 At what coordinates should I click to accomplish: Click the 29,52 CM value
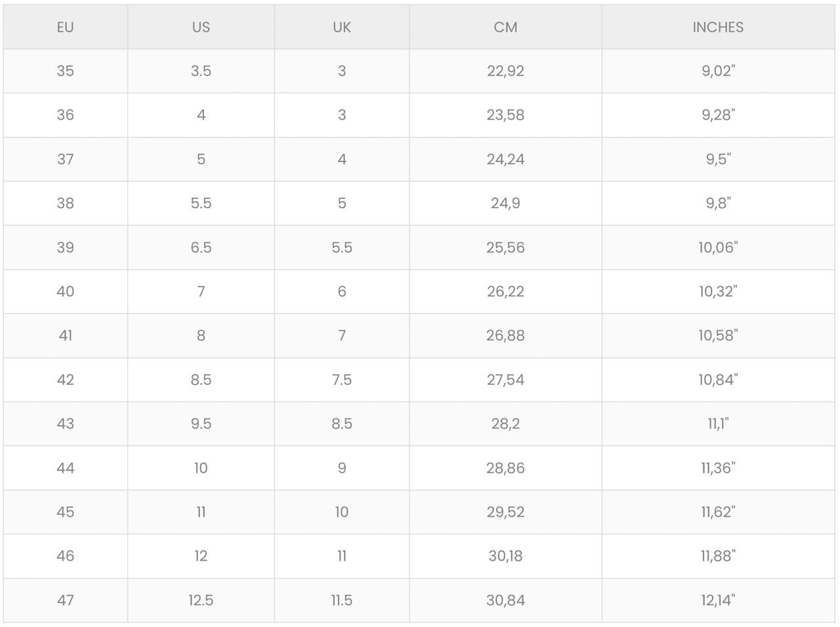click(x=505, y=512)
